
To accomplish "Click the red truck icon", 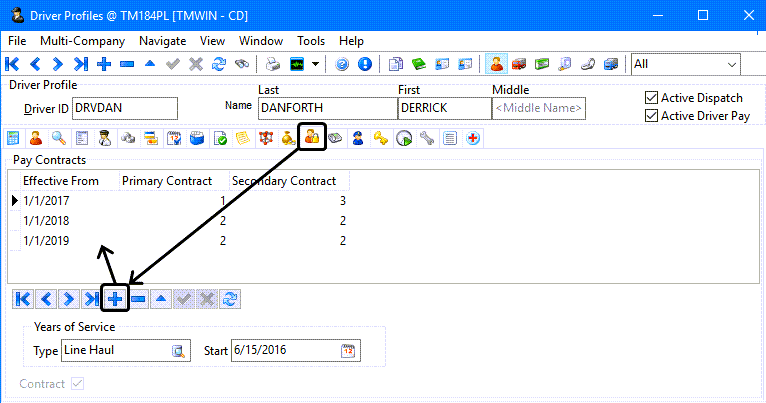I will (x=519, y=64).
